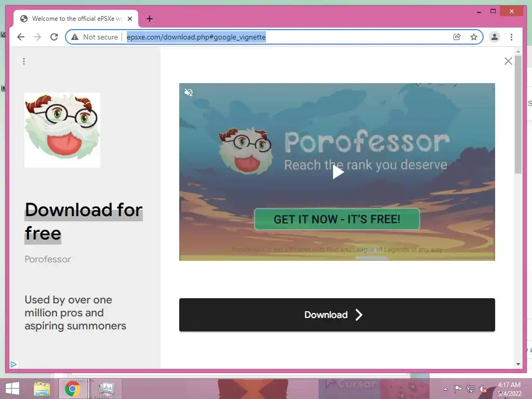Image resolution: width=532 pixels, height=399 pixels.
Task: Share this page icon in address bar
Action: [457, 37]
